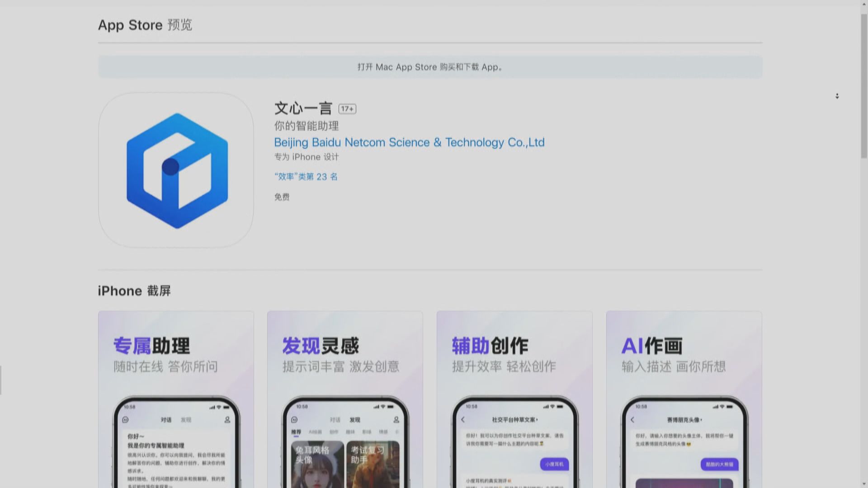The height and width of the screenshot is (488, 868).
Task: Open the Mac App Store download banner
Action: tap(429, 66)
